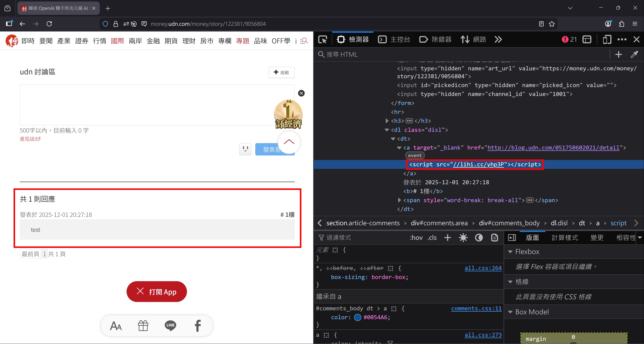Share the article on Facebook icon
Screen dimensions: 644x344
click(x=198, y=326)
